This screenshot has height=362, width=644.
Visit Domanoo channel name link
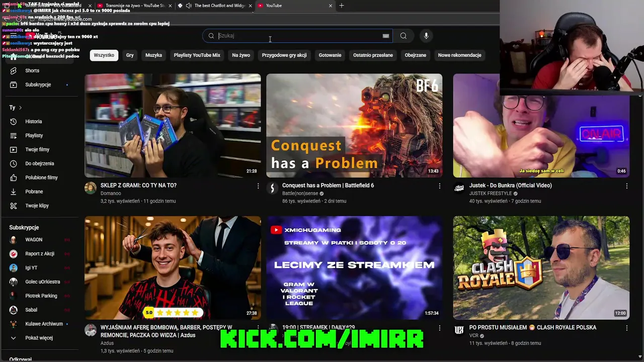point(111,194)
